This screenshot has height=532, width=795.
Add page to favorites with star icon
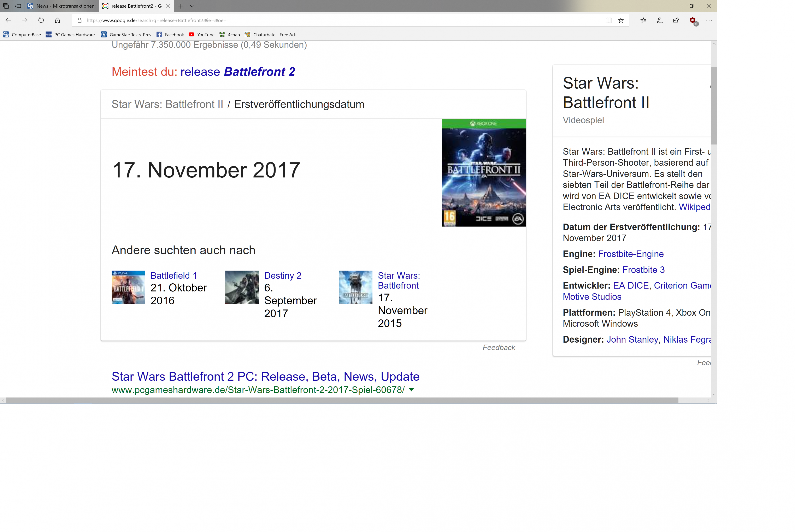[x=621, y=20]
